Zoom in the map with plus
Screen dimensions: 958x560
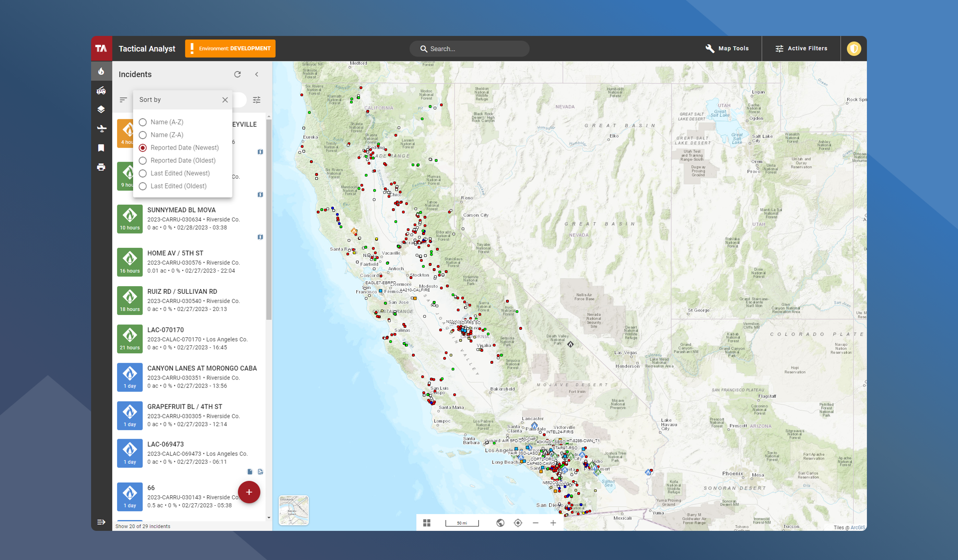click(x=553, y=523)
